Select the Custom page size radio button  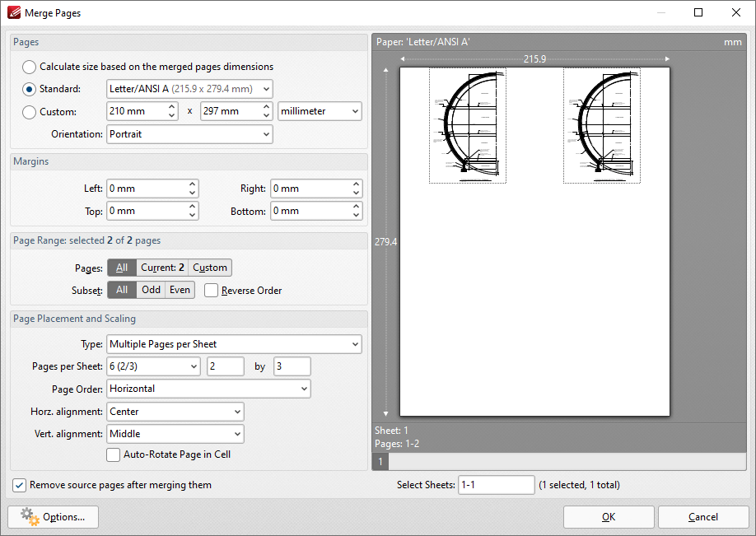coord(29,112)
